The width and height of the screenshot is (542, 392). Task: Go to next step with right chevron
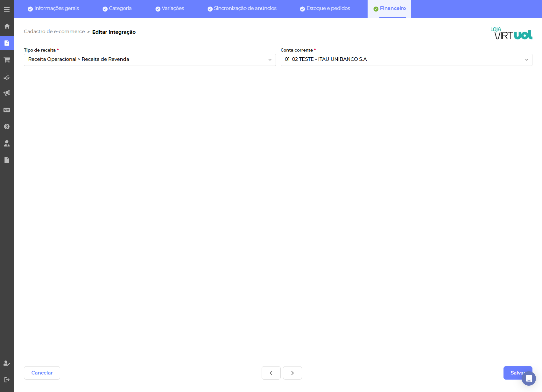[x=292, y=373]
